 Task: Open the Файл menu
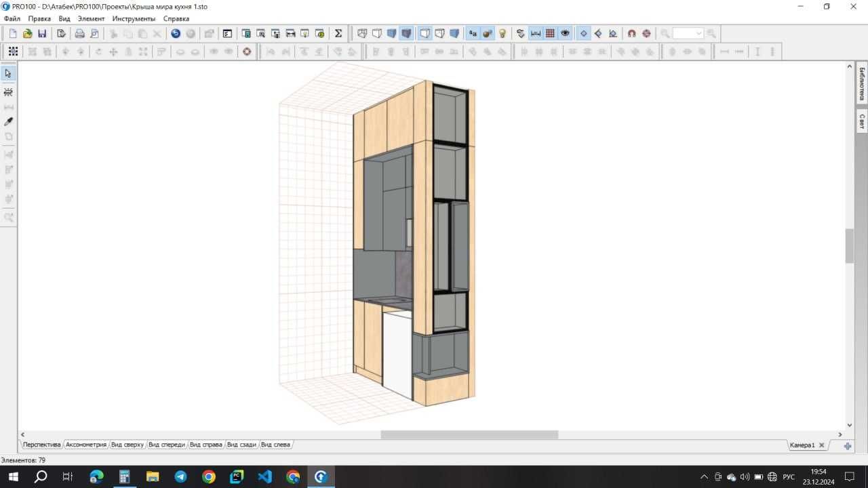pyautogui.click(x=12, y=18)
